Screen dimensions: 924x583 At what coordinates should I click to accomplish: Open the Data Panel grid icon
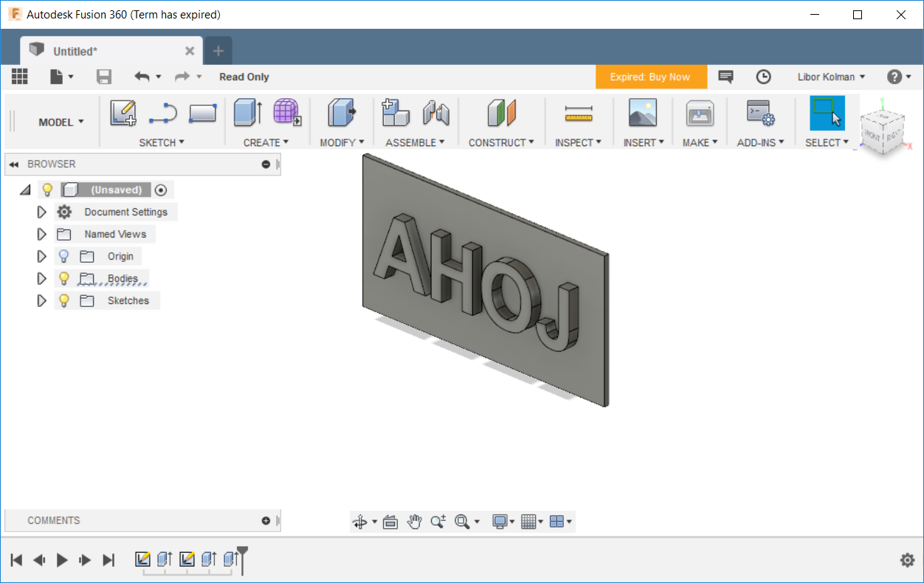click(x=20, y=77)
